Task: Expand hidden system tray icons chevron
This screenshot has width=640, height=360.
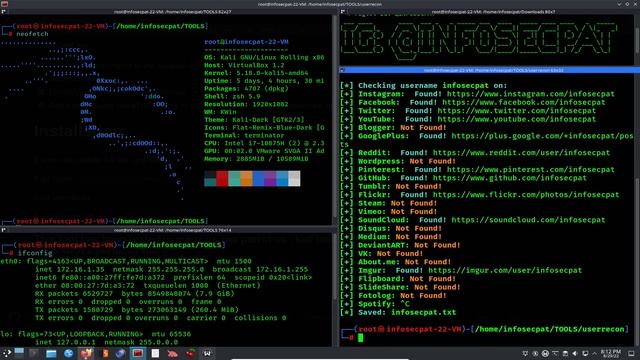Action: [595, 353]
